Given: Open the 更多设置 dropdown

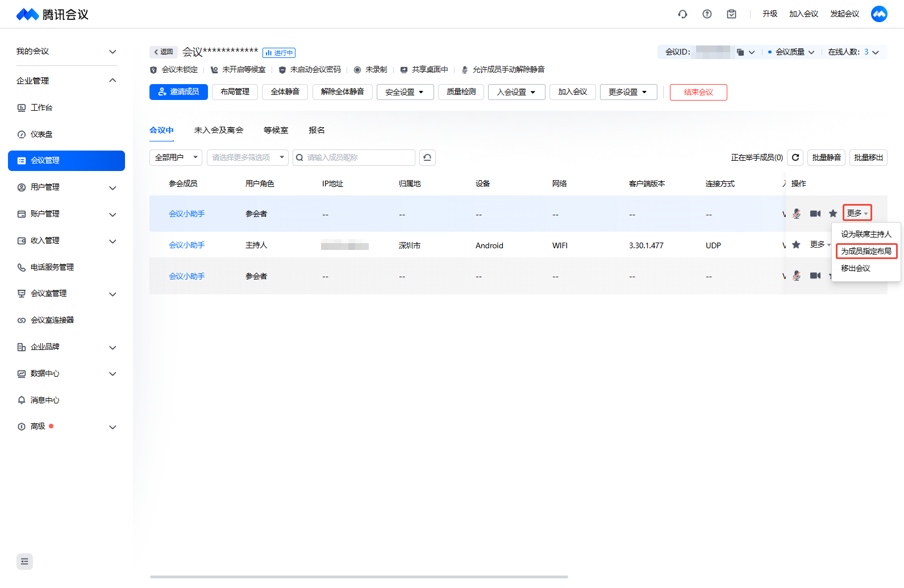Looking at the screenshot, I should tap(628, 92).
